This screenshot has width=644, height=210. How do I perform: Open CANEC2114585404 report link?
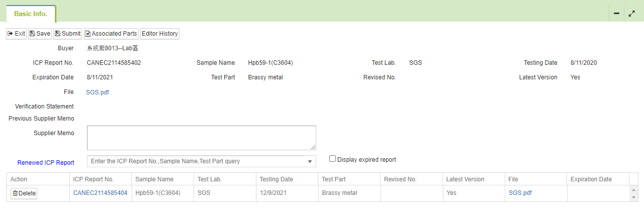(x=100, y=192)
